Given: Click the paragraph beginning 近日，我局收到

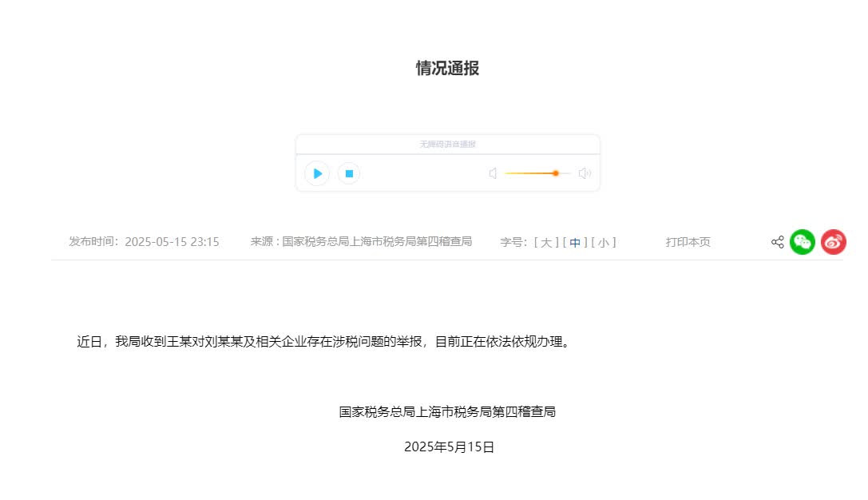Looking at the screenshot, I should 324,342.
